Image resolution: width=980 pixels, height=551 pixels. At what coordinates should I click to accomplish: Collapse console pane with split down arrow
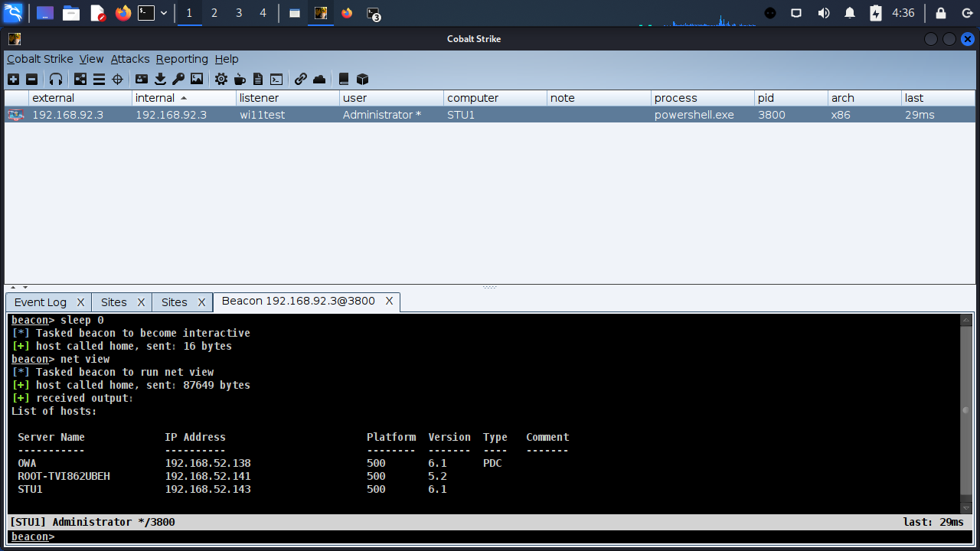(x=25, y=287)
